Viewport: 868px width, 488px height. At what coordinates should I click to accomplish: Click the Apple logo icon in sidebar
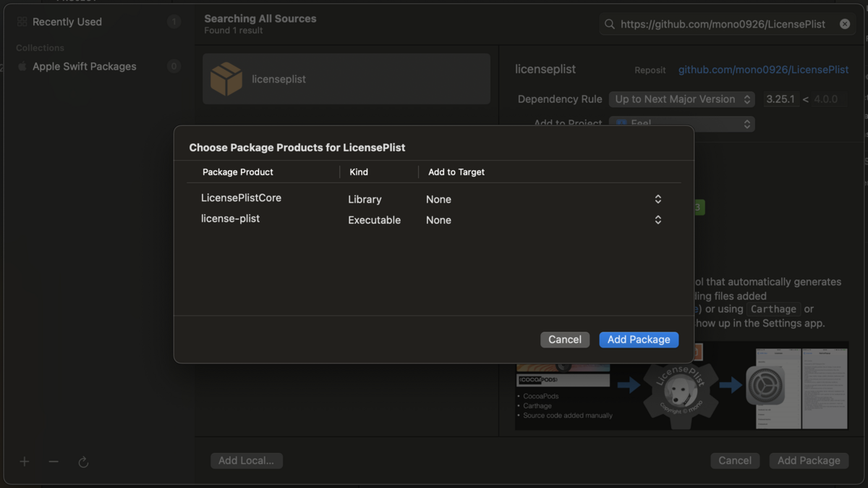pos(22,66)
